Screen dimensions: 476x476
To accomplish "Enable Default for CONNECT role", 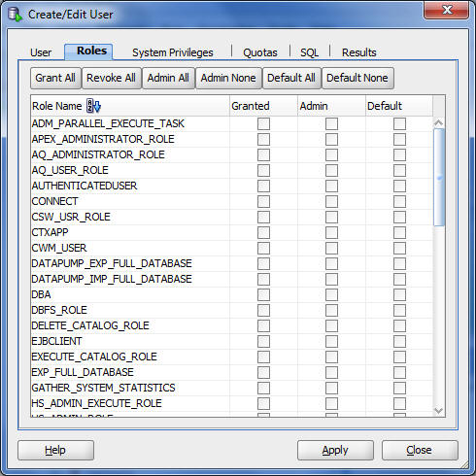I will (x=399, y=202).
